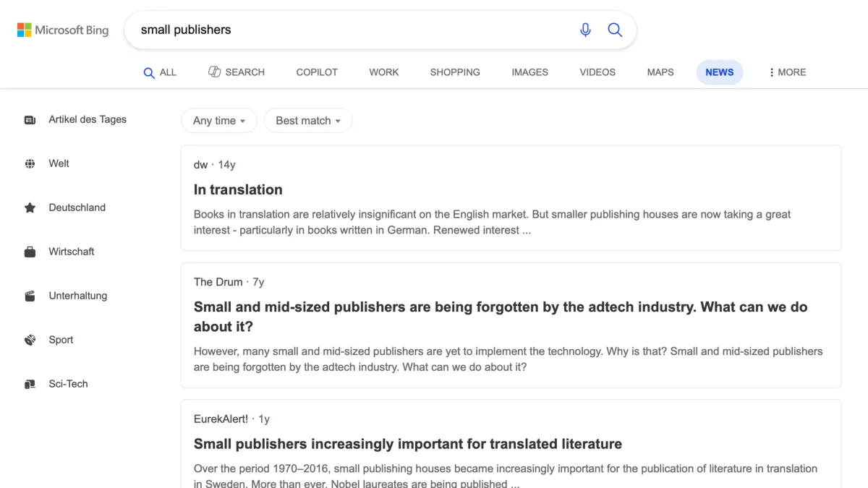Image resolution: width=868 pixels, height=488 pixels.
Task: Switch to the IMAGES tab
Action: click(529, 72)
